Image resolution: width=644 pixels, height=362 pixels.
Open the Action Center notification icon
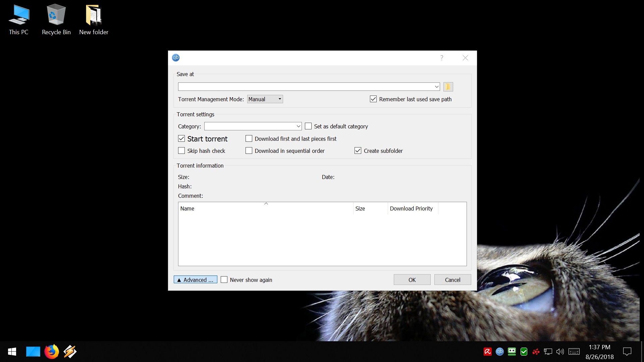628,352
